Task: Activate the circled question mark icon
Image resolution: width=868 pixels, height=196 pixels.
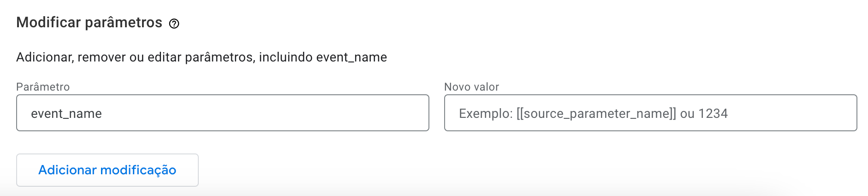Action: tap(174, 24)
